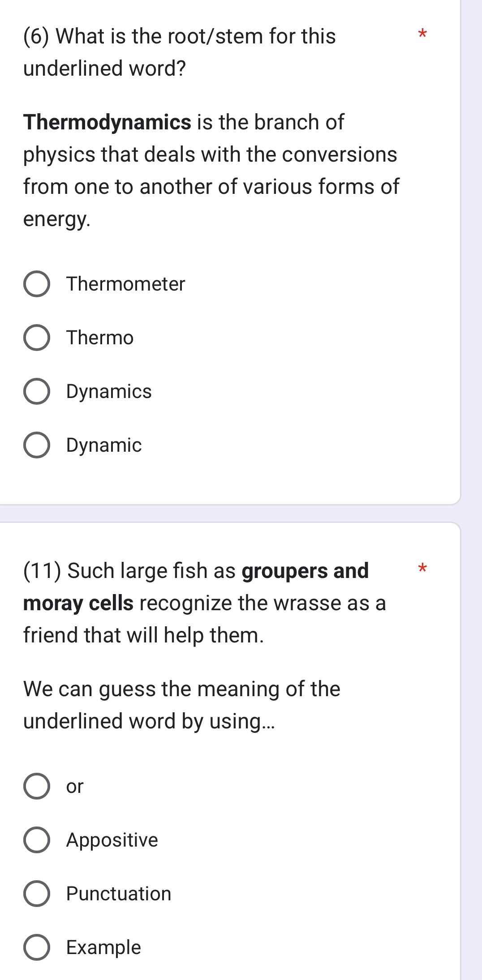Image resolution: width=482 pixels, height=980 pixels.
Task: Mark the Dynamic radio circle
Action: (x=36, y=445)
